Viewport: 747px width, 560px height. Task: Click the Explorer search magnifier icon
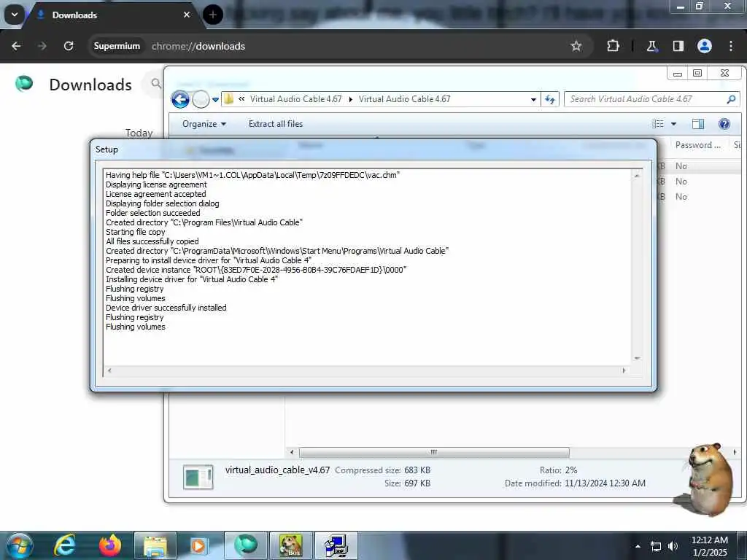click(x=731, y=99)
